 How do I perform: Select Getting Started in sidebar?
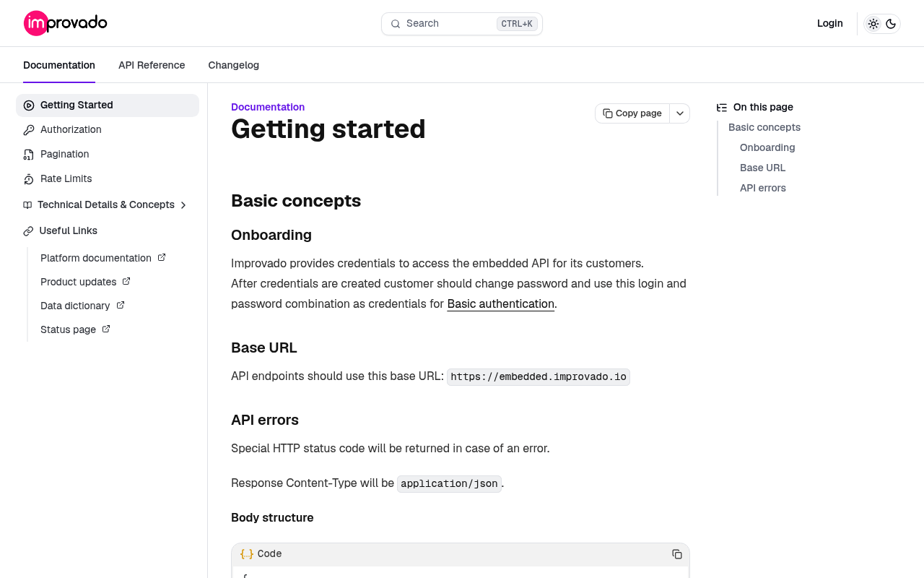(x=108, y=105)
